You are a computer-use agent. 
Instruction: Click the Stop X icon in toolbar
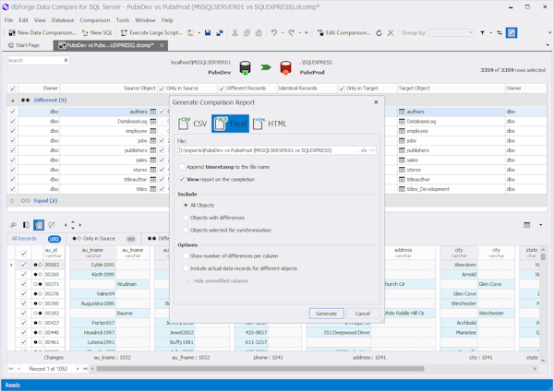(x=391, y=33)
